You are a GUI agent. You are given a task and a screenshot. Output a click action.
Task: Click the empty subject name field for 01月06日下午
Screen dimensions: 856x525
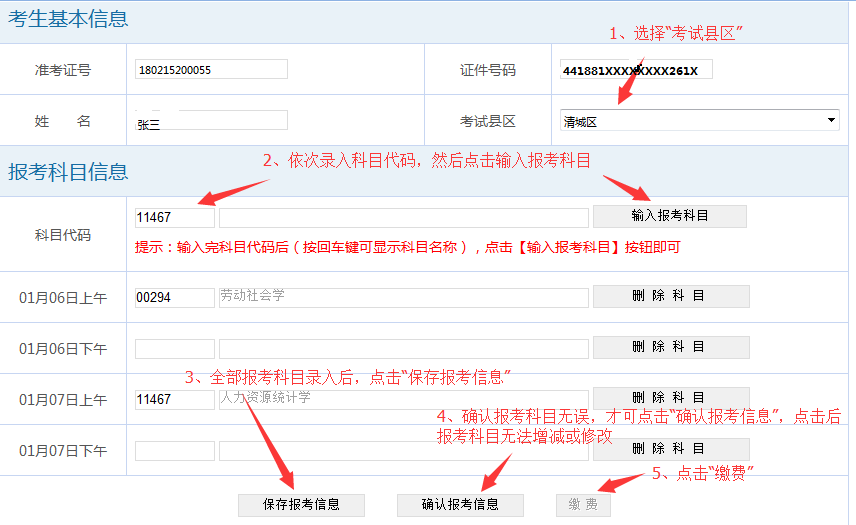404,349
